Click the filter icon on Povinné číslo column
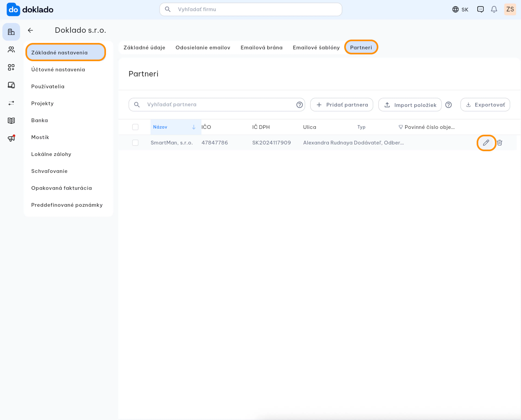 click(401, 127)
